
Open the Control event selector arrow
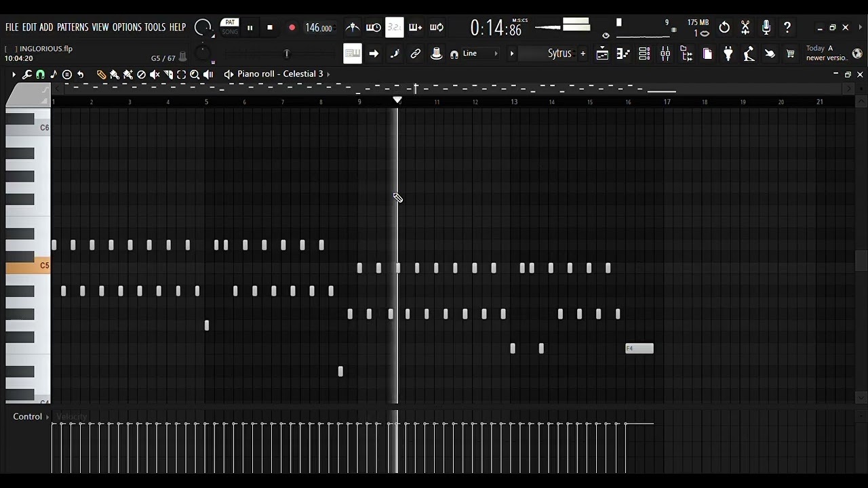(x=48, y=417)
